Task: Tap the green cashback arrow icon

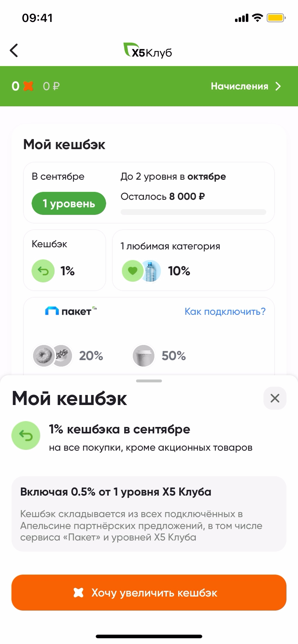Action: click(x=43, y=271)
